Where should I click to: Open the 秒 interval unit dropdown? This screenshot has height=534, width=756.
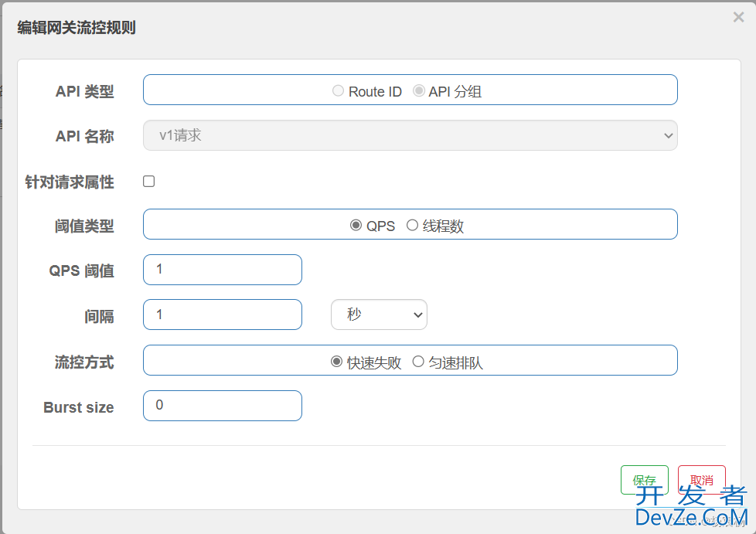[x=379, y=315]
